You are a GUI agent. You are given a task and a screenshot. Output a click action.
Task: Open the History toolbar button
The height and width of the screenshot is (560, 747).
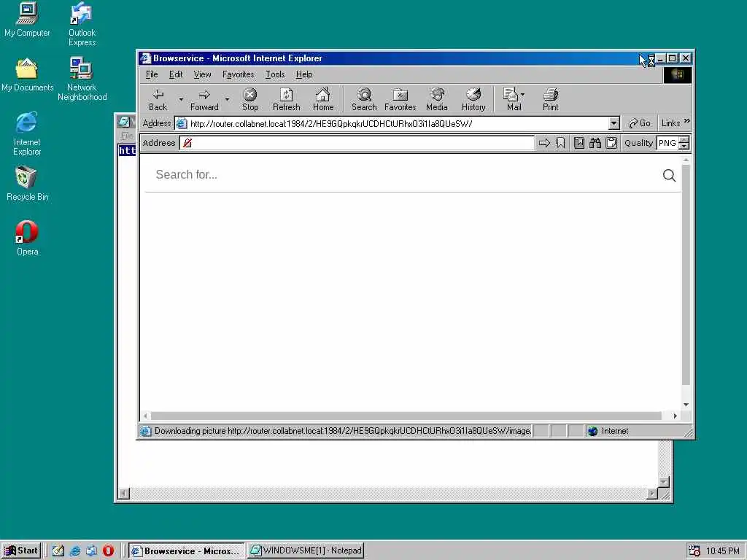click(473, 100)
